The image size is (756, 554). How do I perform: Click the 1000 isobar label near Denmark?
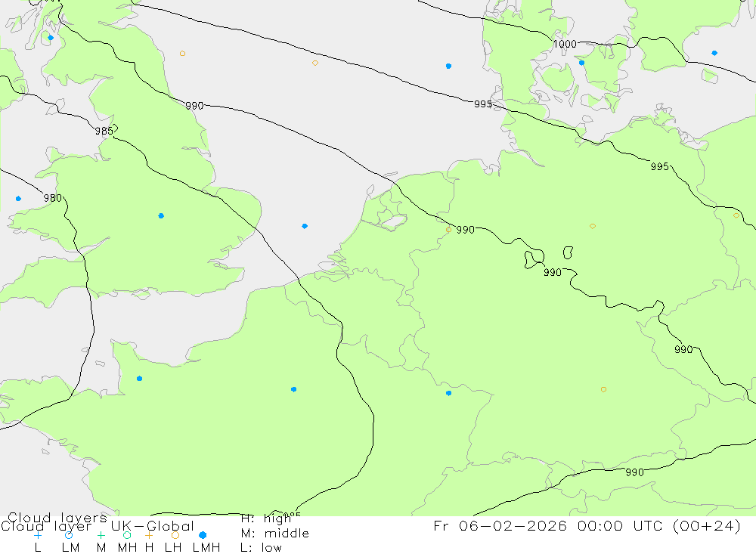565,44
